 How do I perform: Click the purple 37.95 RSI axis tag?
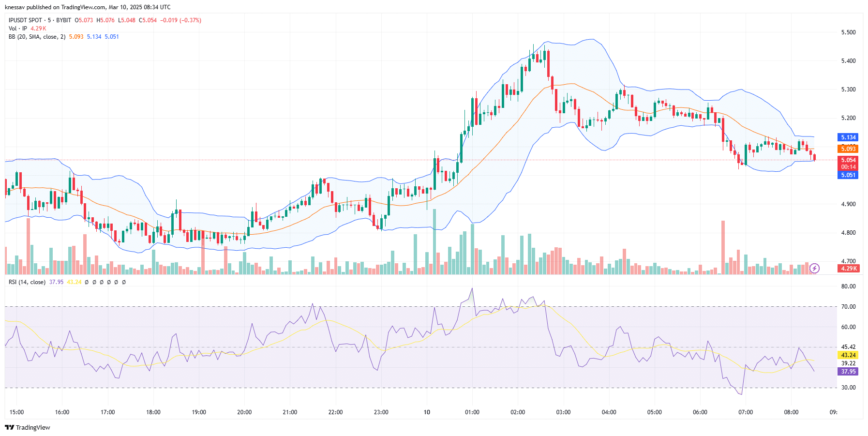tap(848, 372)
